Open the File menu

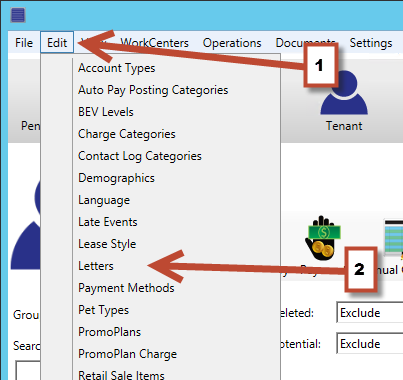(24, 43)
